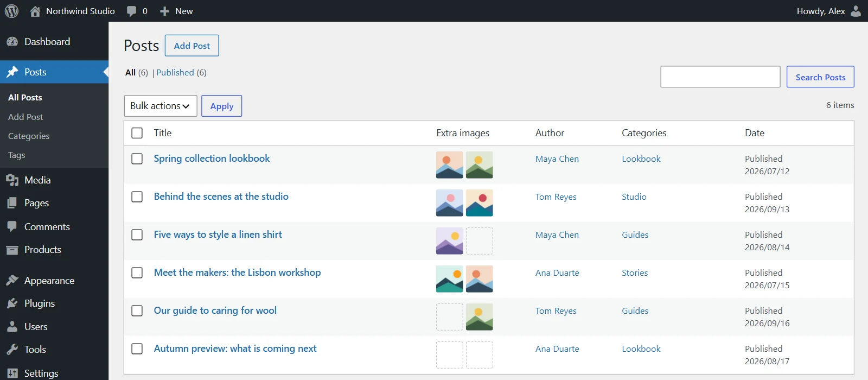
Task: Open Our guide to caring for wool
Action: [x=215, y=311]
